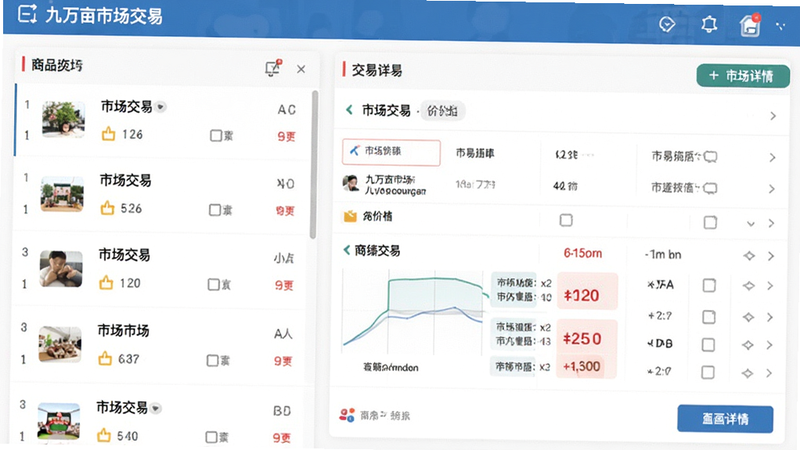Select the gray pill tag after 市场交易
This screenshot has height=450, width=800.
(442, 111)
